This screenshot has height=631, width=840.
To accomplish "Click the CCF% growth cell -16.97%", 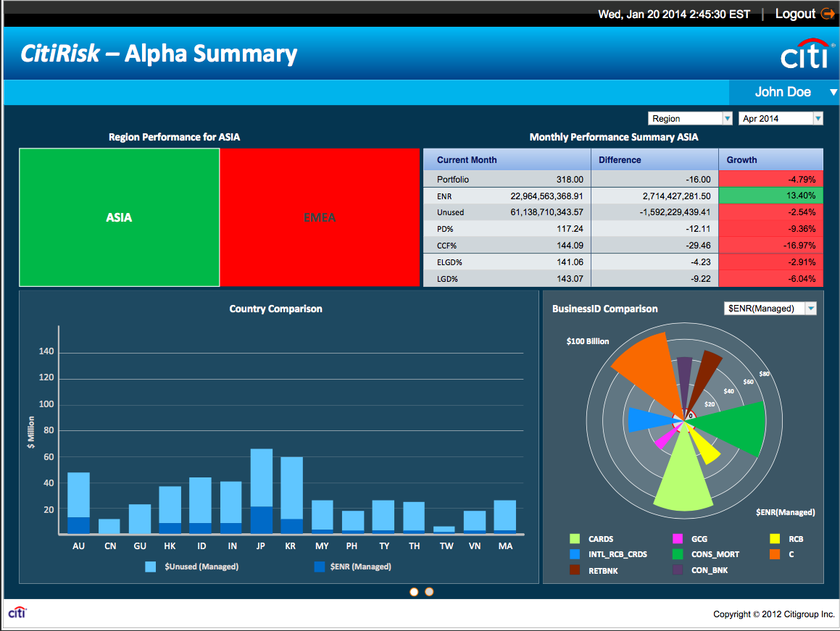I will coord(771,246).
